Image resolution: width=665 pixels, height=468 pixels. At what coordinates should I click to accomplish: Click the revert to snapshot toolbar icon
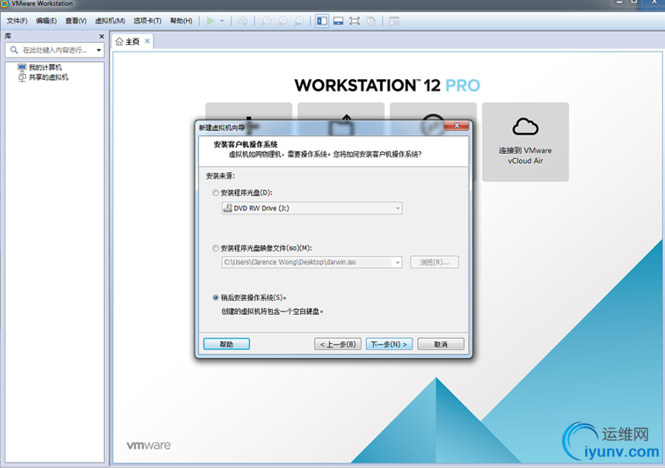[282, 21]
